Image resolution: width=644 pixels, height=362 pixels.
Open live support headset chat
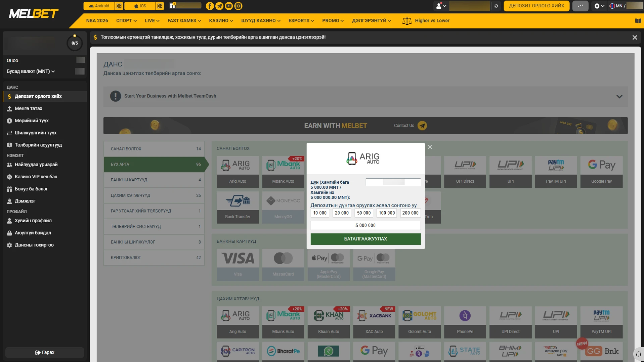[638, 354]
